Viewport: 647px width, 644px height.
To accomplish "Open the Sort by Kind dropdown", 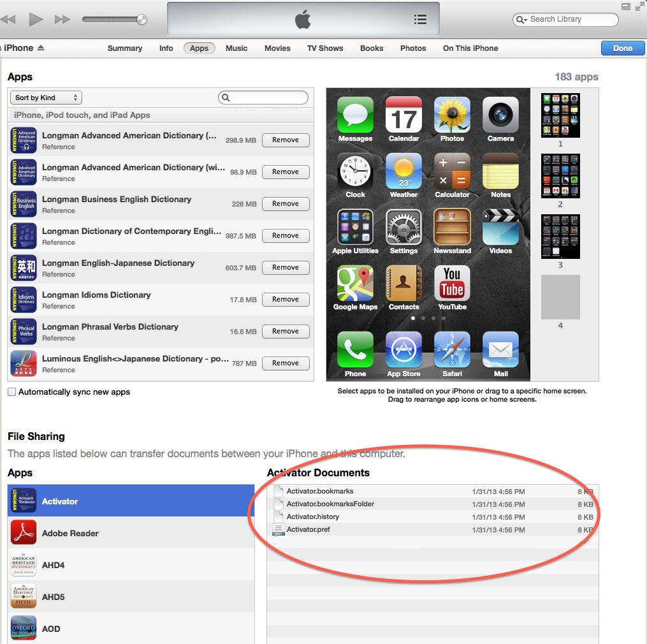I will click(46, 98).
